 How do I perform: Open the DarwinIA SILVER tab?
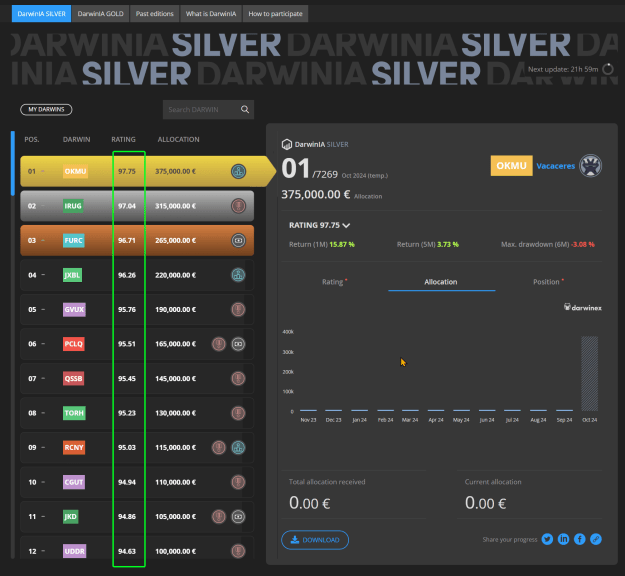[x=41, y=14]
